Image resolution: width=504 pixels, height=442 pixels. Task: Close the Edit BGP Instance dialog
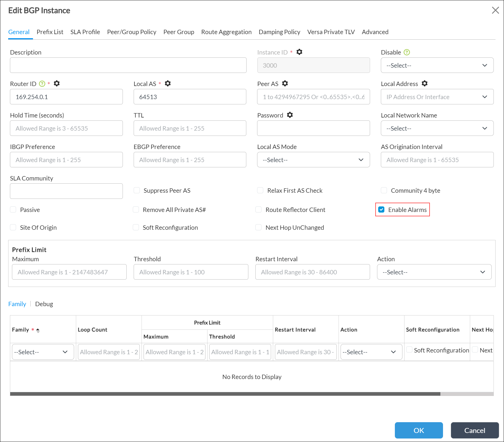pos(495,10)
